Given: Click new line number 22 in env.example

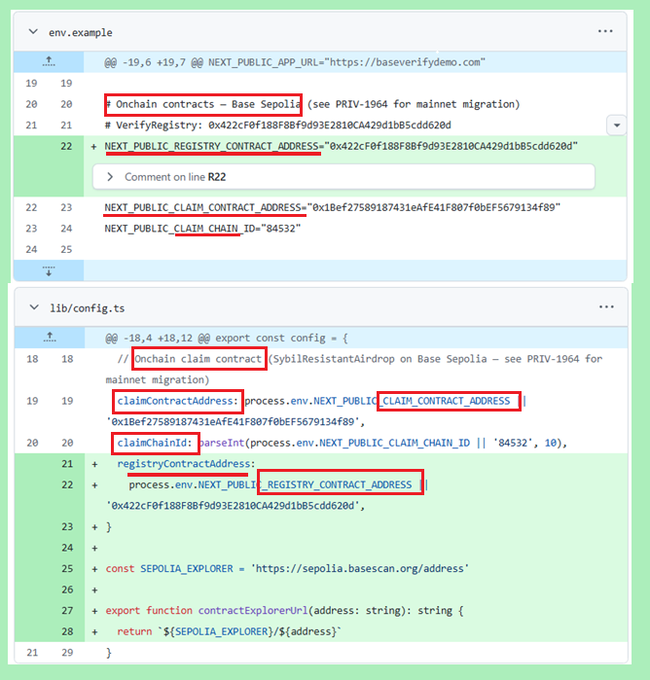Looking at the screenshot, I should point(66,147).
